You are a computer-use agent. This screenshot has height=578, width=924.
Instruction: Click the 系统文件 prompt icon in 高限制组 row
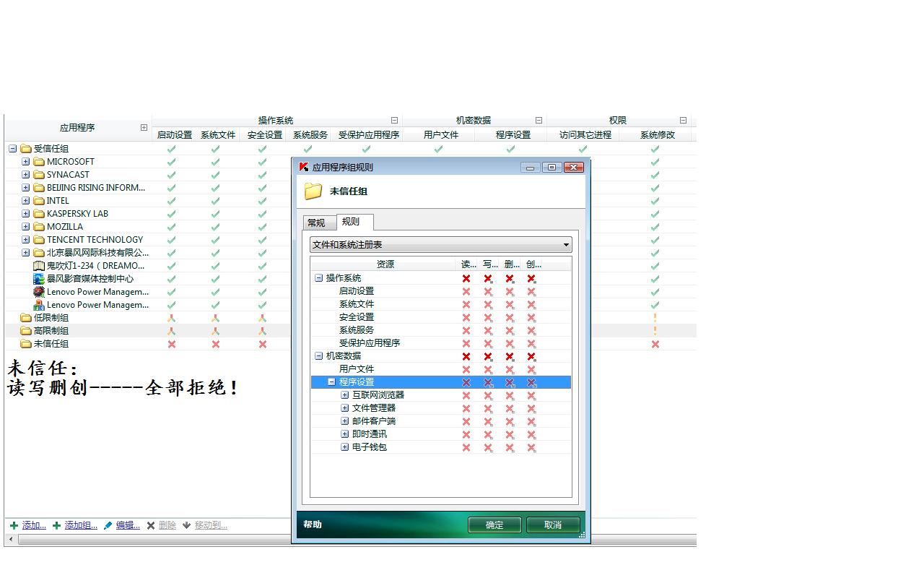215,331
